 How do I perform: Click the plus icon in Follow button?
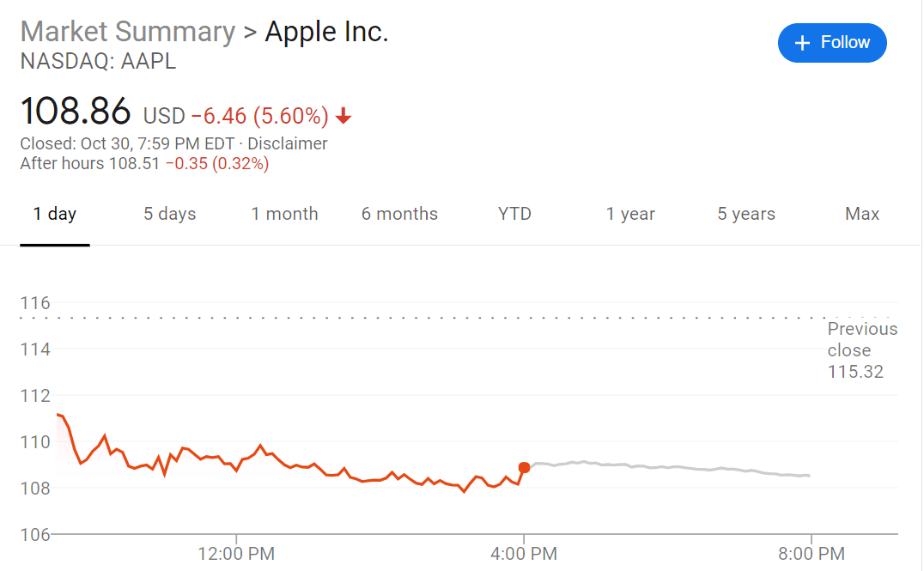(801, 43)
